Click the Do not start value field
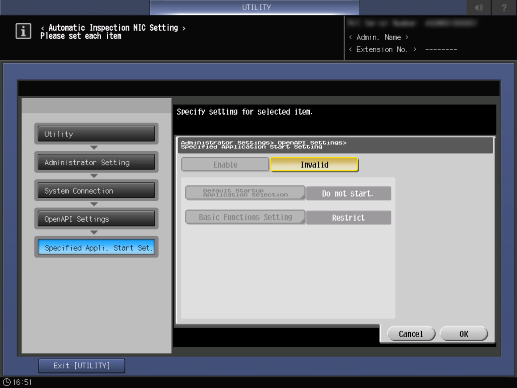 (x=348, y=193)
